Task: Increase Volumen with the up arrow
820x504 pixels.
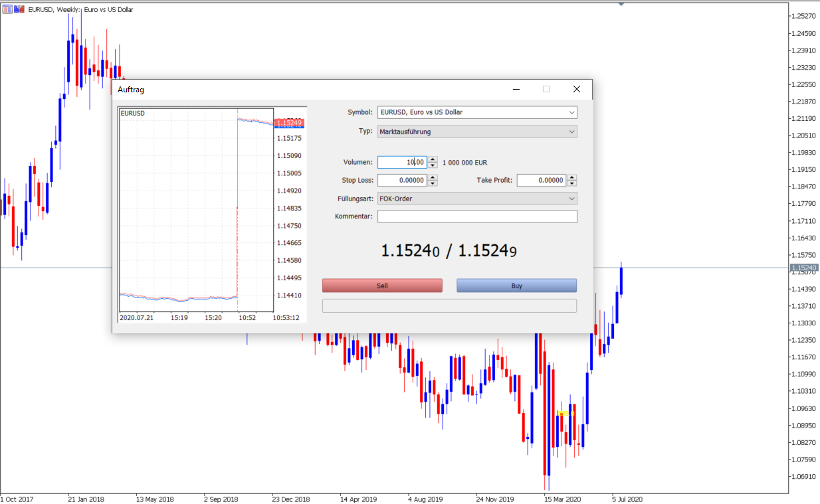Action: [x=433, y=159]
